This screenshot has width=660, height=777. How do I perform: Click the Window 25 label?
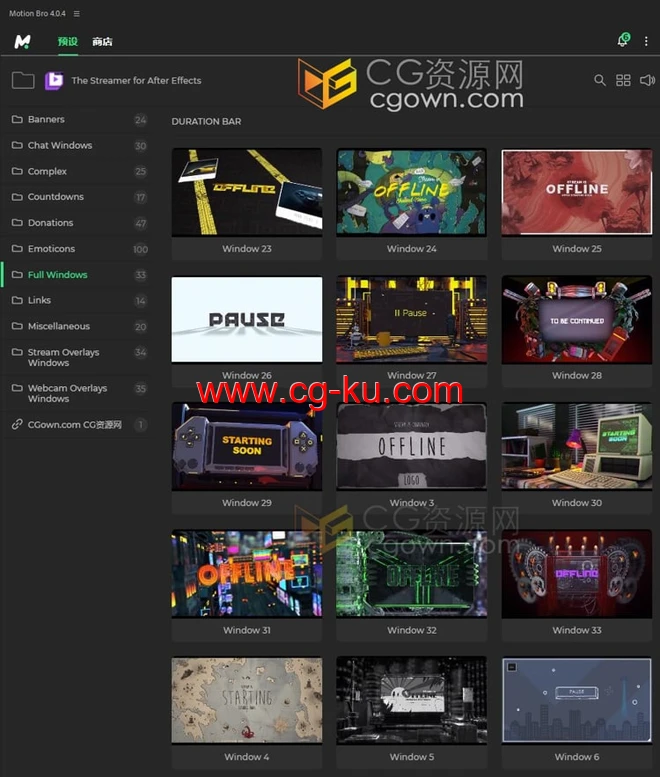tap(577, 249)
